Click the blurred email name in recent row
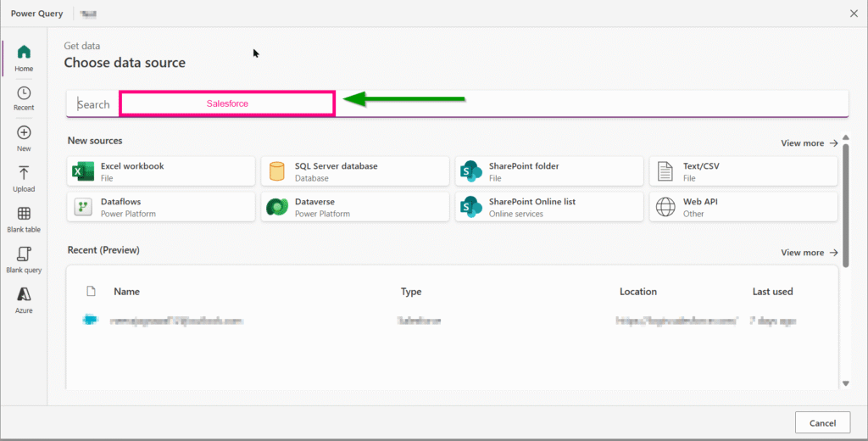The width and height of the screenshot is (868, 441). (x=176, y=321)
